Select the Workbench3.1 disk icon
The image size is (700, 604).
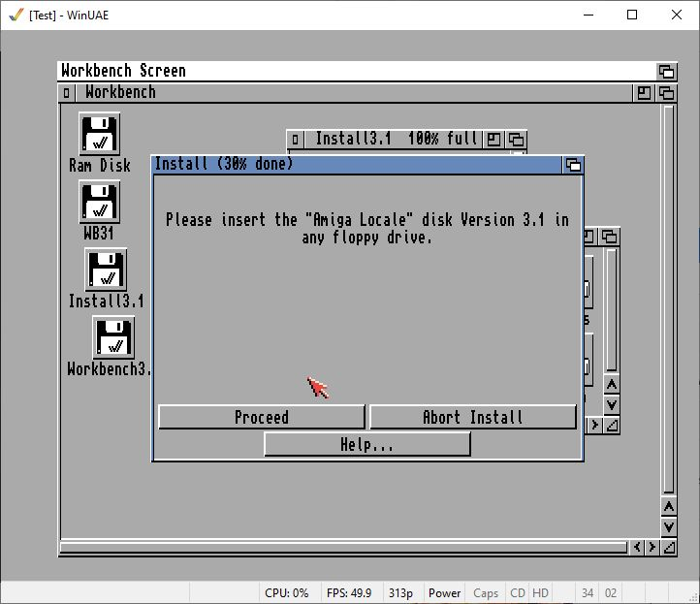pos(113,337)
